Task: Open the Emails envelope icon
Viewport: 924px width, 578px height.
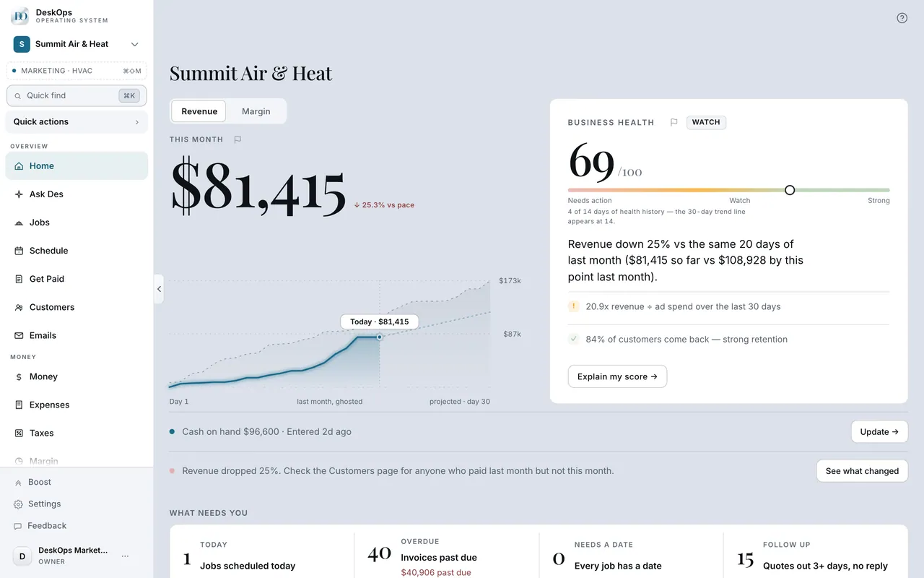Action: (19, 335)
